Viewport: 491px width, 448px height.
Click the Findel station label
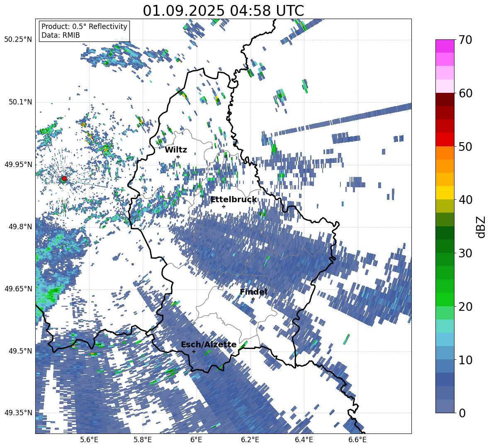pyautogui.click(x=253, y=292)
